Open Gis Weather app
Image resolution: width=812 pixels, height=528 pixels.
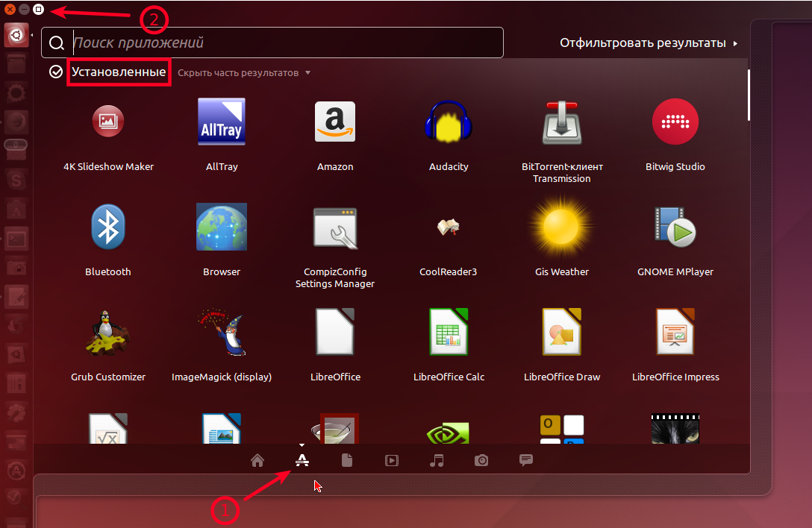pos(562,227)
